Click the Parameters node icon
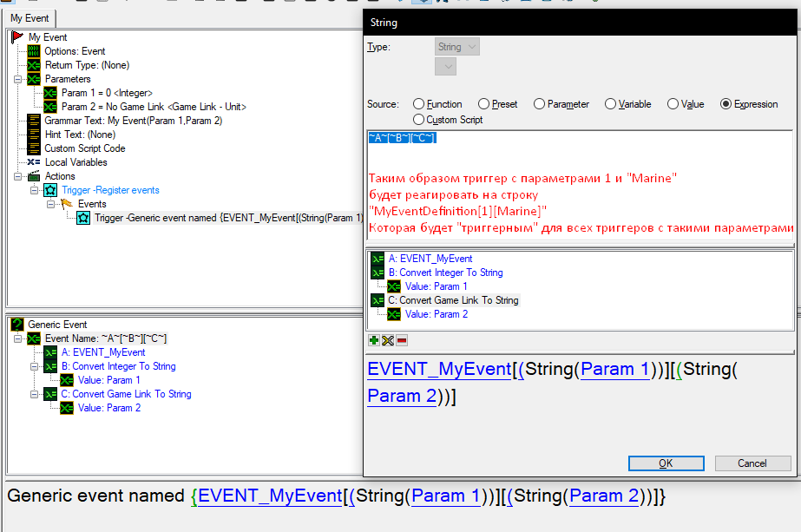 tap(34, 79)
